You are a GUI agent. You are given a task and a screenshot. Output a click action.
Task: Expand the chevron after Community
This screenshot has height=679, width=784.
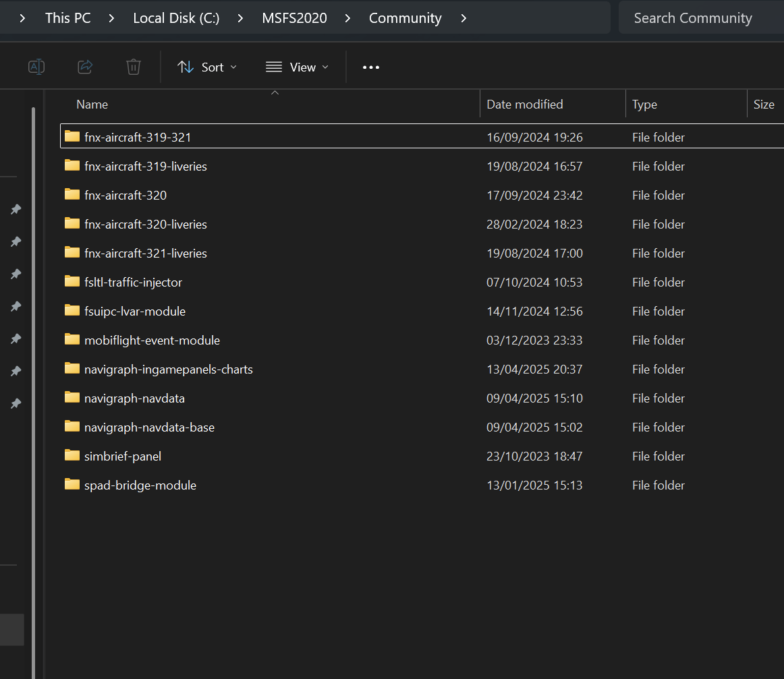click(464, 18)
